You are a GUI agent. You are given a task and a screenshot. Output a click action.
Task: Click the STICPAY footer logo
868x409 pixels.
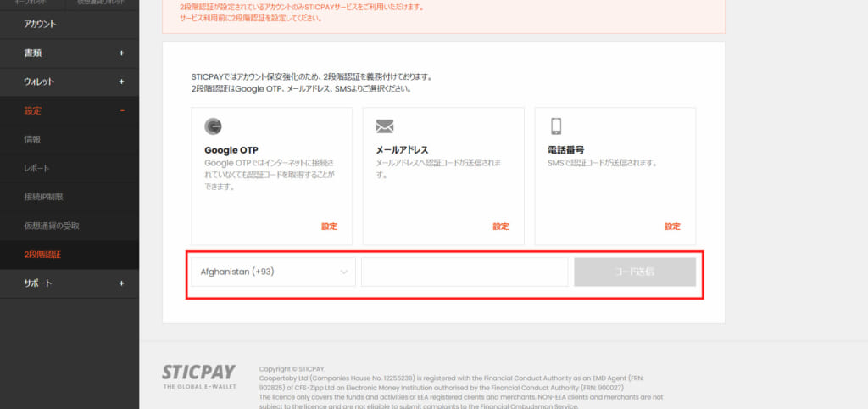click(198, 376)
